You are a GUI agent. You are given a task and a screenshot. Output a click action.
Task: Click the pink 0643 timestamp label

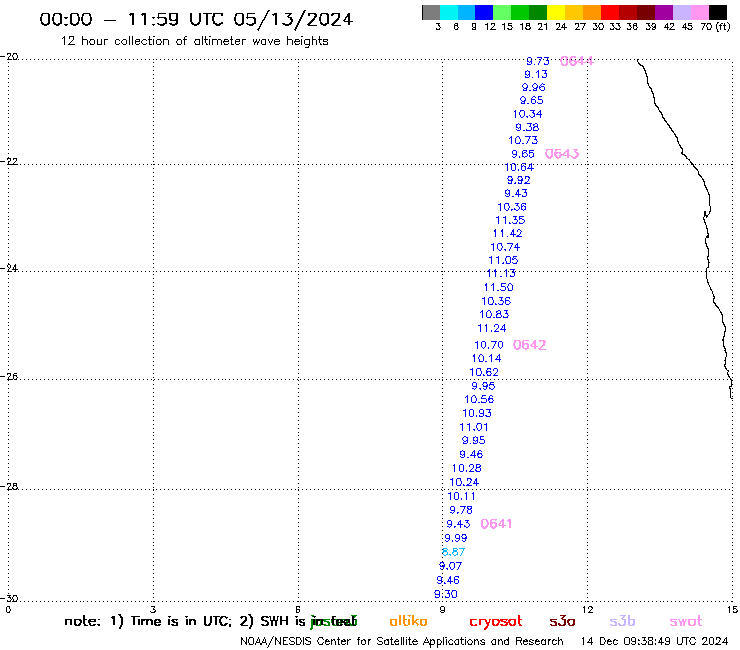coord(562,154)
